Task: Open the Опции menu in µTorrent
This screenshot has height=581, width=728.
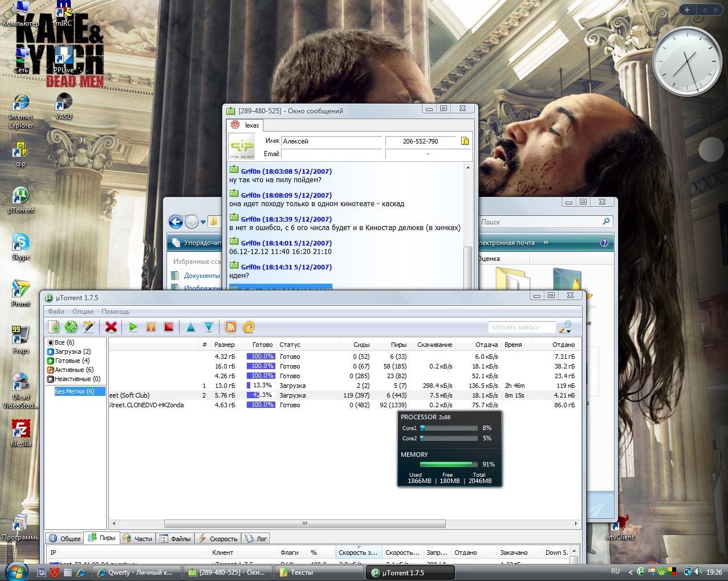Action: point(83,312)
